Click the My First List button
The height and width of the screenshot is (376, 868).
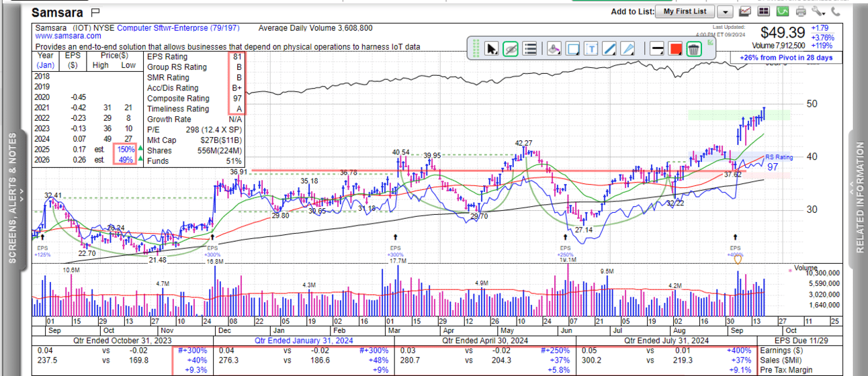pos(685,11)
